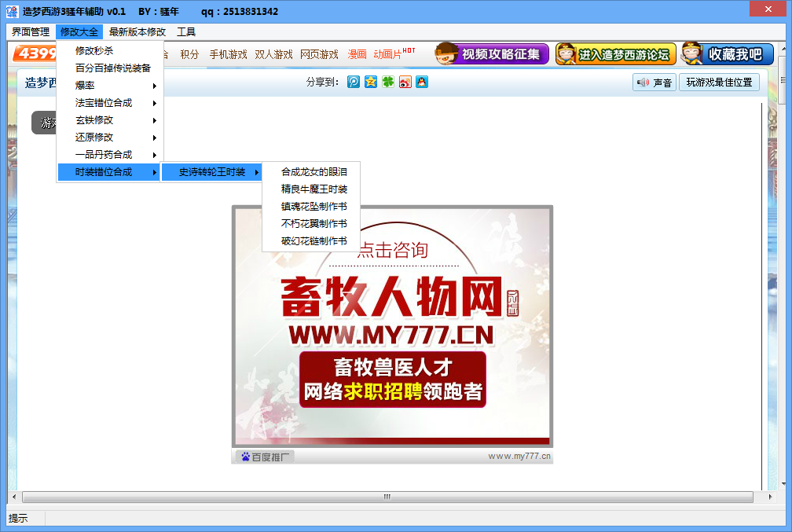Click 进入造梦西游论坛 button
This screenshot has width=792, height=532.
(x=616, y=53)
